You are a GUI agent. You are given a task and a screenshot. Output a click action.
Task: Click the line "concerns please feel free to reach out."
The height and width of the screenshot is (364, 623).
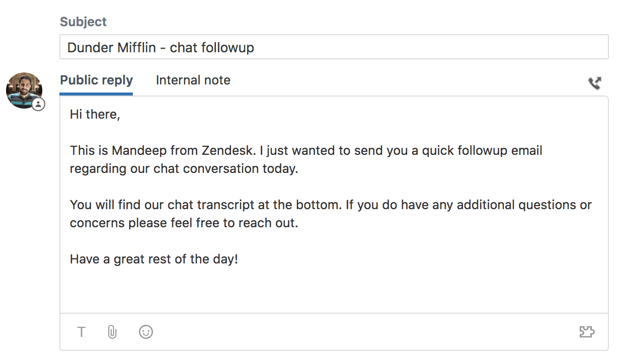(x=184, y=223)
